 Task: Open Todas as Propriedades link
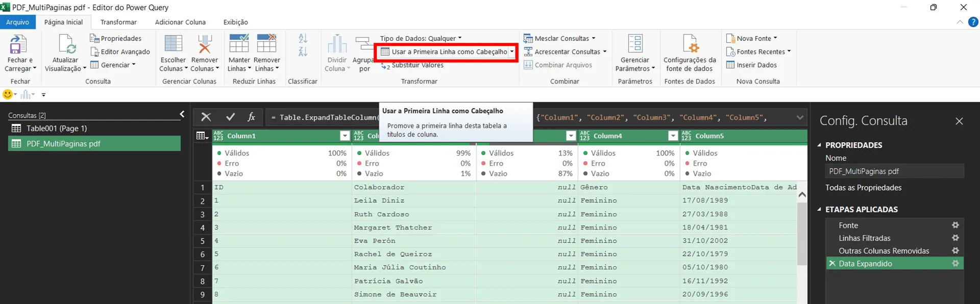tap(863, 187)
